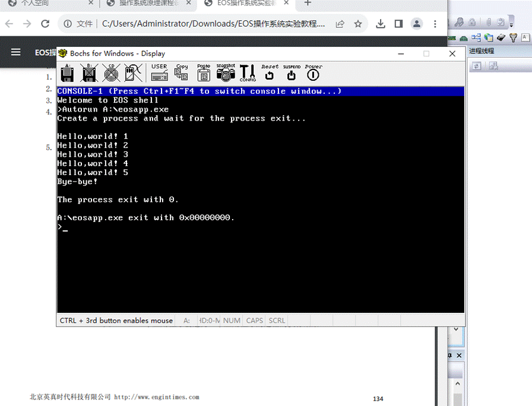Click the up arrow of the IDE scrollbar

[x=457, y=383]
